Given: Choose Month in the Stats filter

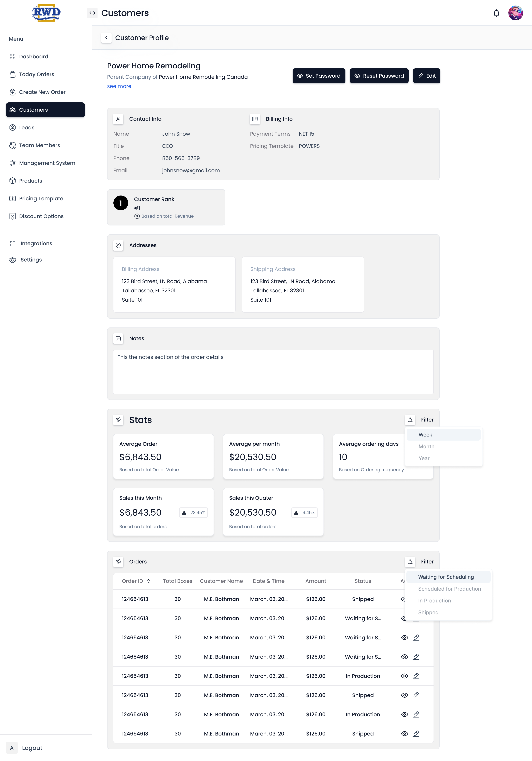Looking at the screenshot, I should (443, 446).
